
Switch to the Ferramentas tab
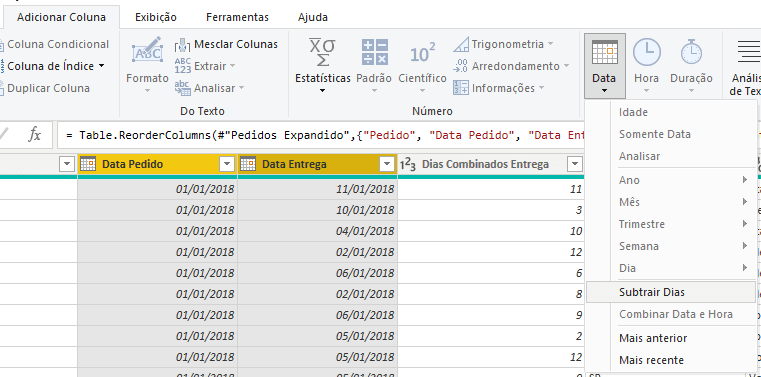click(x=237, y=17)
